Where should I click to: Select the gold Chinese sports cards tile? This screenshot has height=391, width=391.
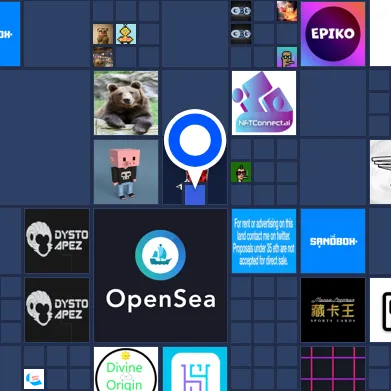pos(333,310)
